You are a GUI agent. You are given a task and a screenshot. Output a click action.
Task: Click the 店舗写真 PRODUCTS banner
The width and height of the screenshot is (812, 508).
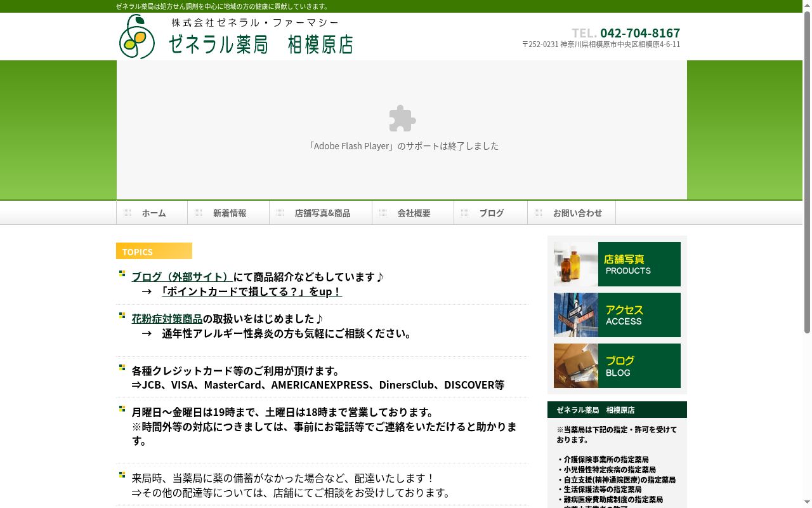pyautogui.click(x=617, y=264)
